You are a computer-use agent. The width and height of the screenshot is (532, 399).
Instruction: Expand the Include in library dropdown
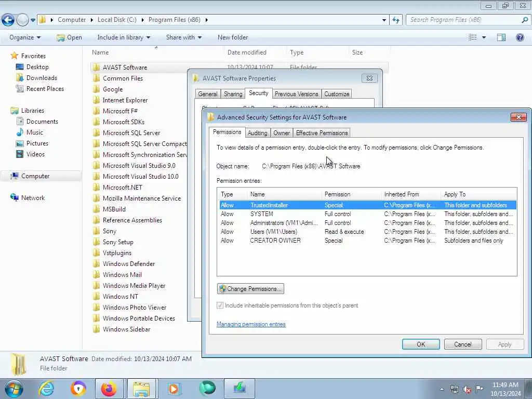124,37
